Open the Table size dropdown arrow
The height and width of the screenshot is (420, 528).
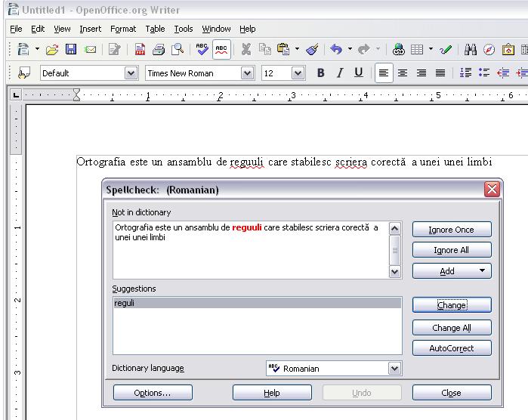[431, 49]
